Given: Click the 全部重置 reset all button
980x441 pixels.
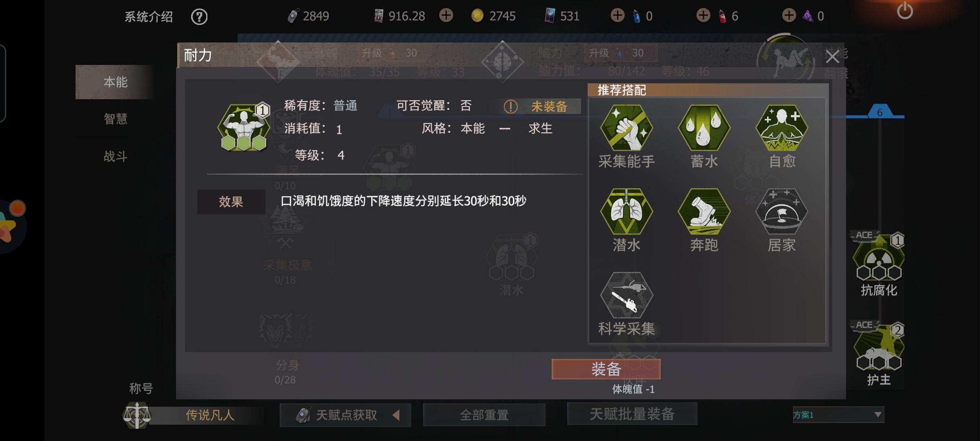Looking at the screenshot, I should pos(484,415).
